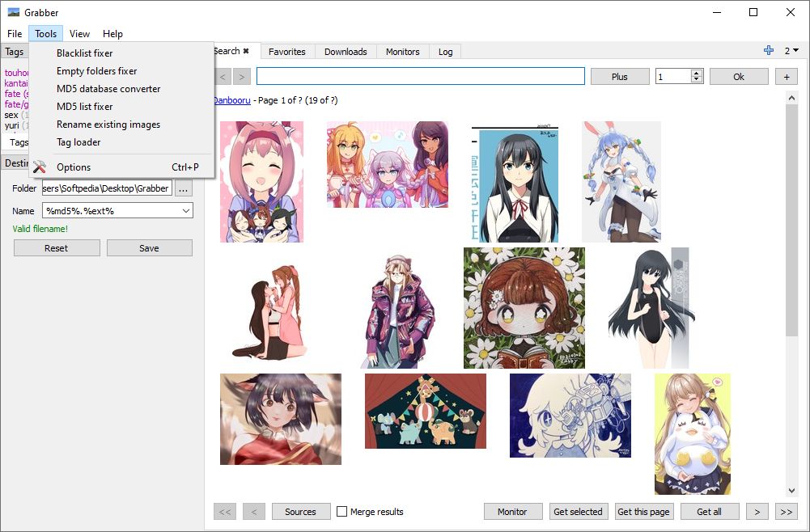The image size is (810, 532).
Task: Switch to the Downloads tab
Action: (346, 52)
